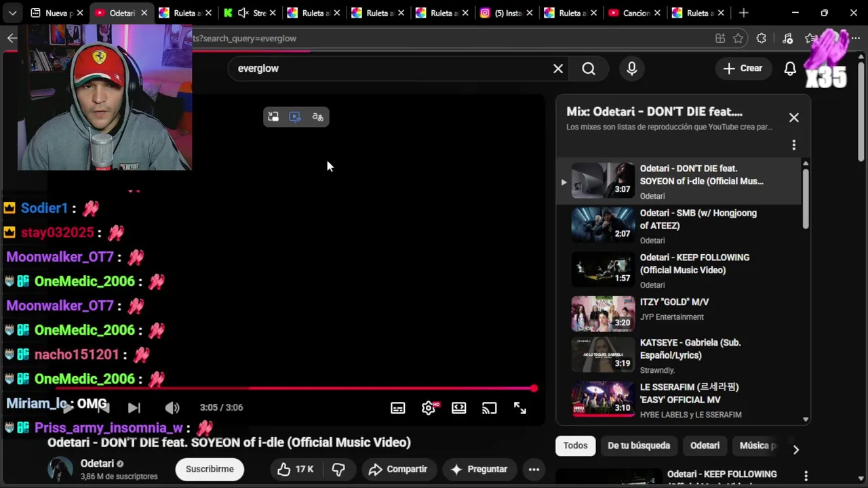Like the video with 17 K
The height and width of the screenshot is (488, 868).
(x=296, y=469)
